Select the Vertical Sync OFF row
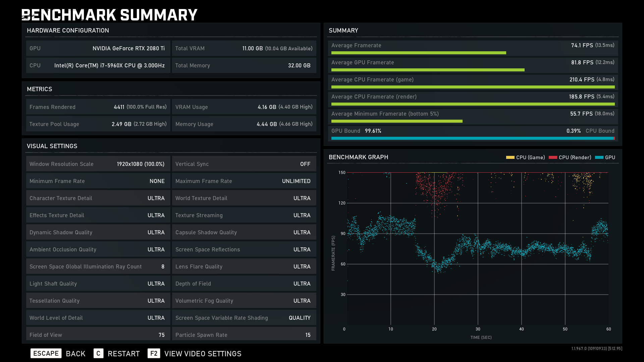644x362 pixels. tap(244, 164)
